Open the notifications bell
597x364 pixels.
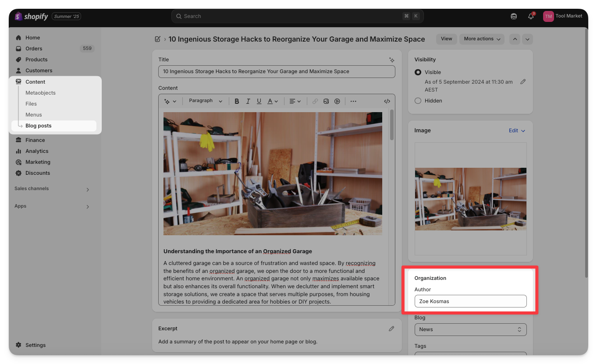(x=531, y=16)
